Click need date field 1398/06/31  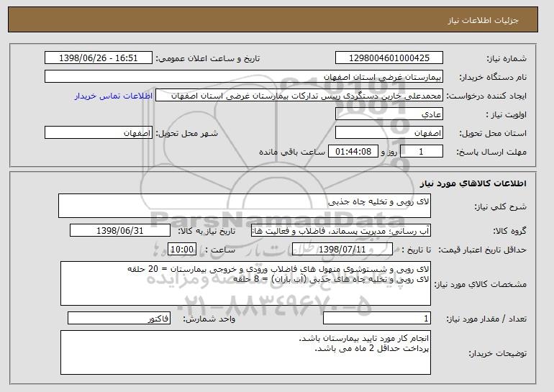[120, 231]
